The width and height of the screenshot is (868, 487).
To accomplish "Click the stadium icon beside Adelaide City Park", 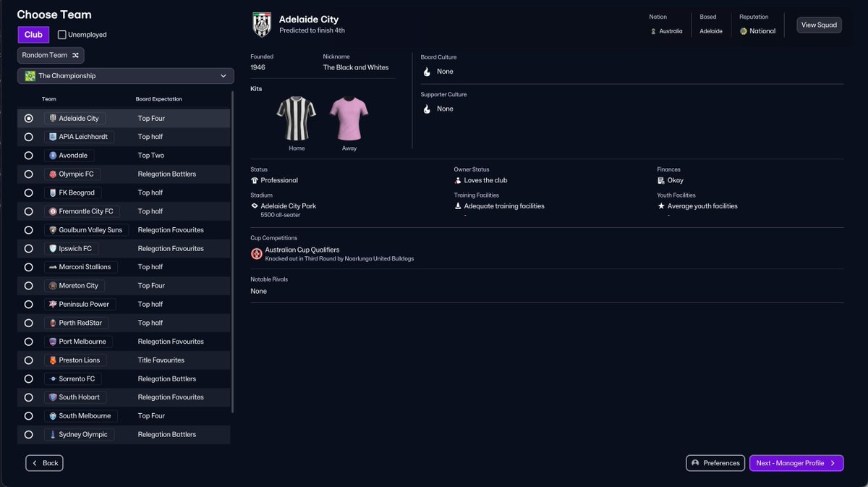I will pos(255,206).
